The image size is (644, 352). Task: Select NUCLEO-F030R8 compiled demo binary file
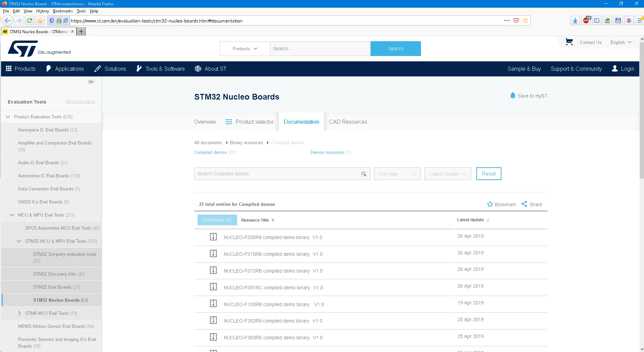(x=213, y=237)
